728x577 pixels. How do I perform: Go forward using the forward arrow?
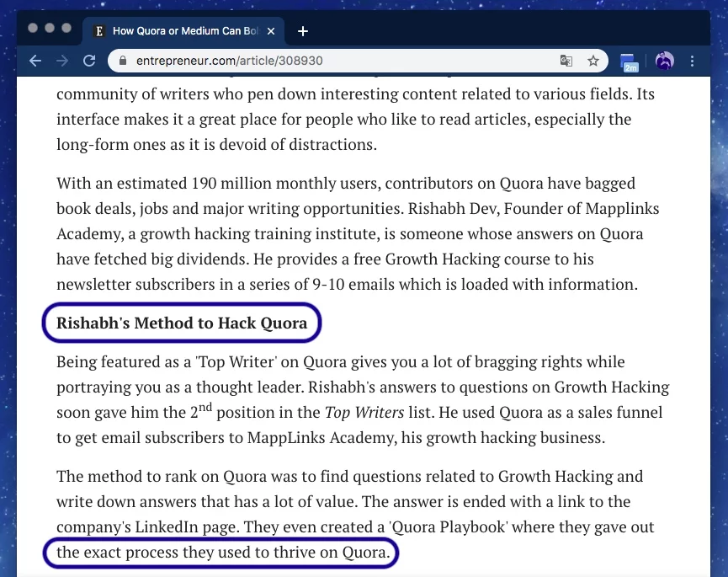61,61
